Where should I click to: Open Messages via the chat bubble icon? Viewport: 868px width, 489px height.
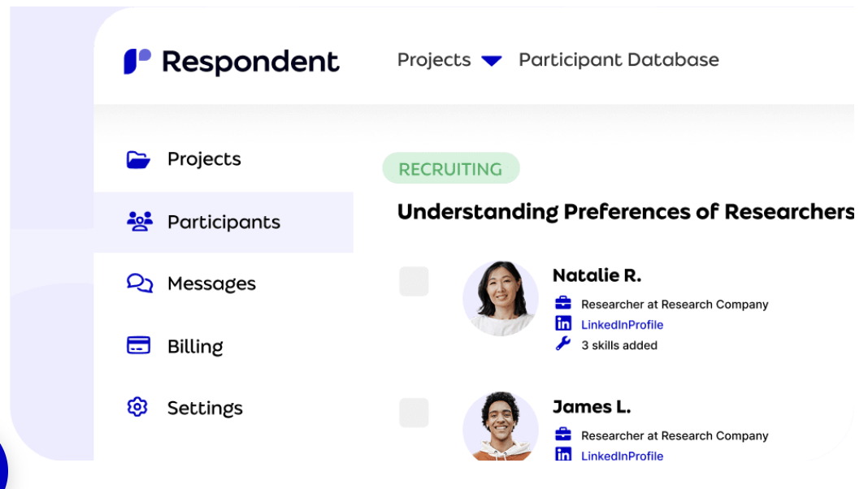(138, 283)
